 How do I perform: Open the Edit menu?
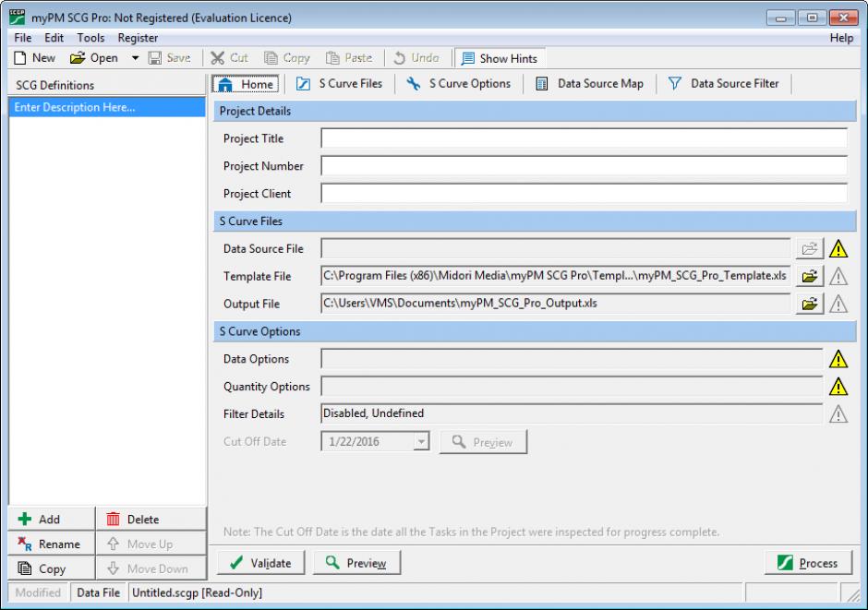[54, 38]
